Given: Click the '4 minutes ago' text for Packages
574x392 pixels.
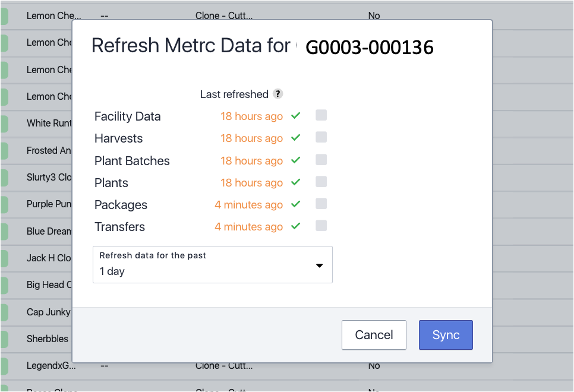Looking at the screenshot, I should [248, 205].
